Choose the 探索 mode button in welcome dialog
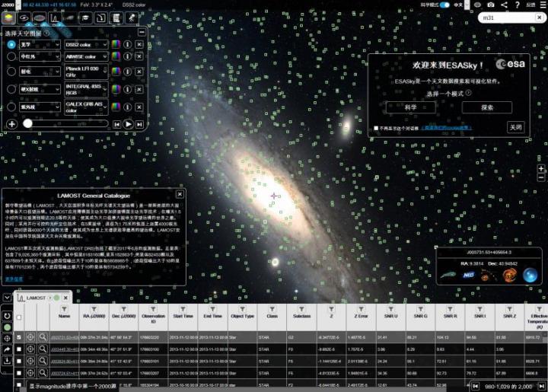548x392 pixels. [x=487, y=107]
